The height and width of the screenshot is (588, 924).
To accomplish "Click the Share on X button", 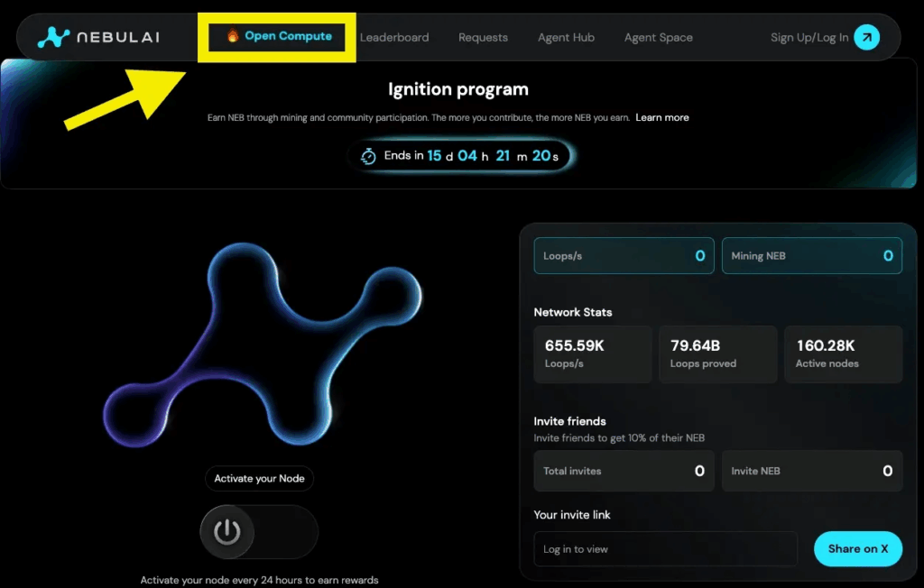I will [858, 548].
